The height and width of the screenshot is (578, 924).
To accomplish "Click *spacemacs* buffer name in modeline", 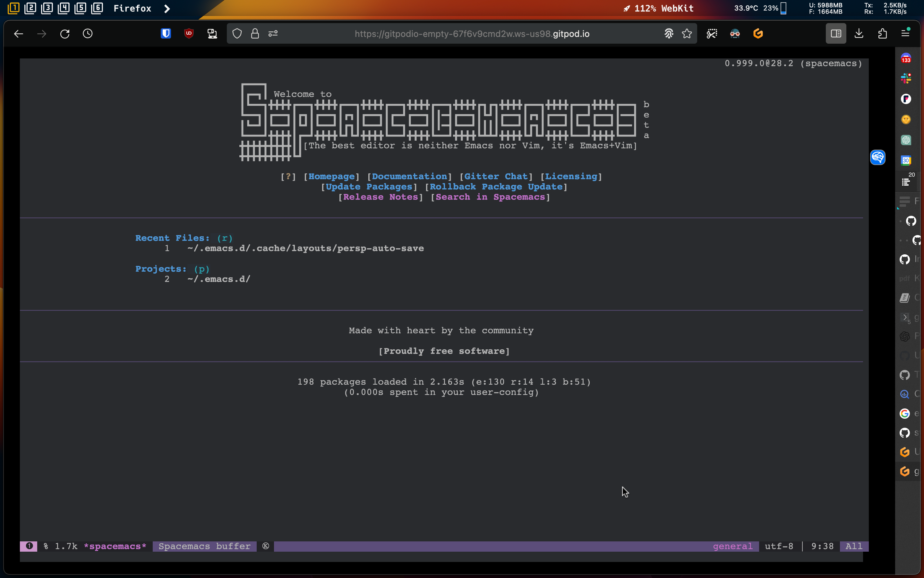I will point(115,546).
